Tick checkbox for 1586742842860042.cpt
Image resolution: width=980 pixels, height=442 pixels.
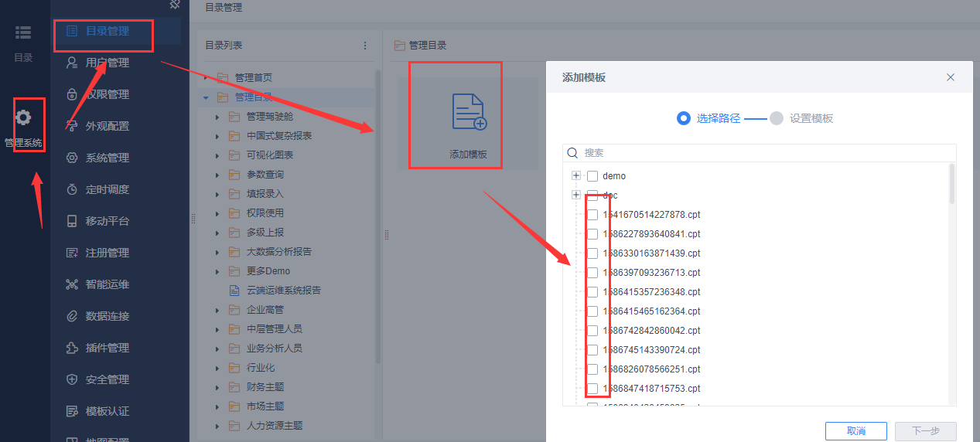pos(592,331)
